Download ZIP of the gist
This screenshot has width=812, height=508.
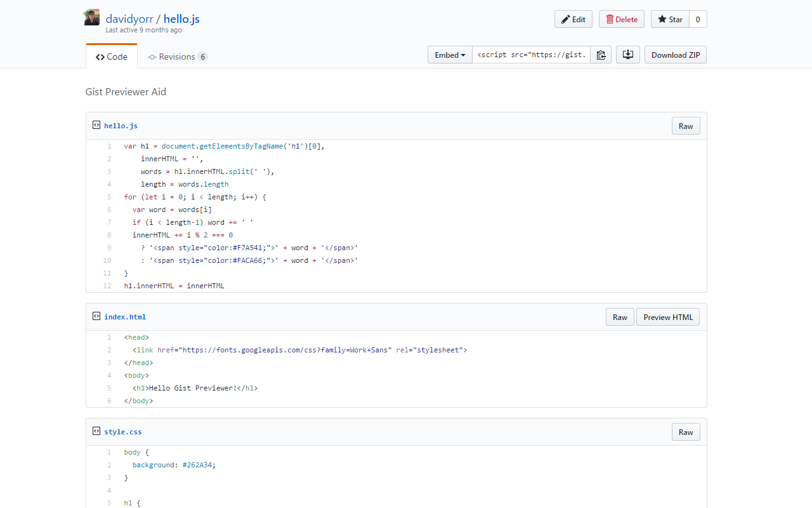pyautogui.click(x=675, y=55)
